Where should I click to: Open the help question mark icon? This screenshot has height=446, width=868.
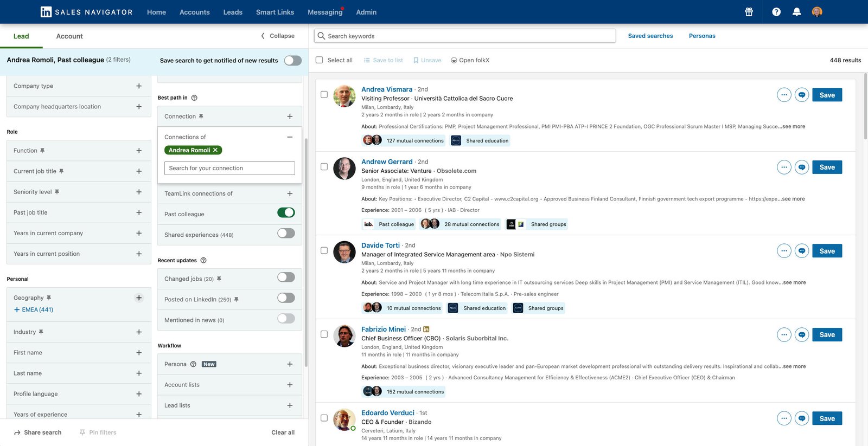776,12
